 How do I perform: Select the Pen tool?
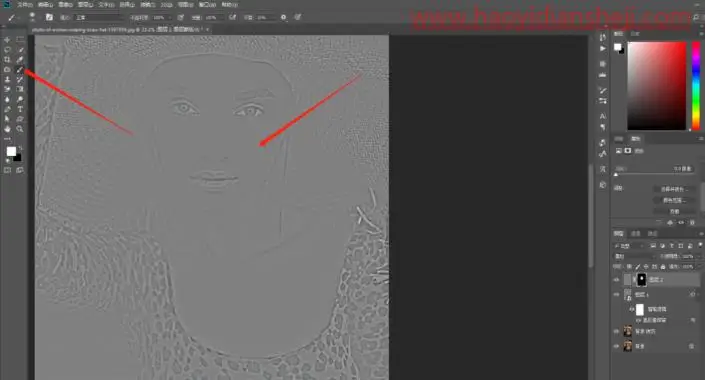pos(7,109)
